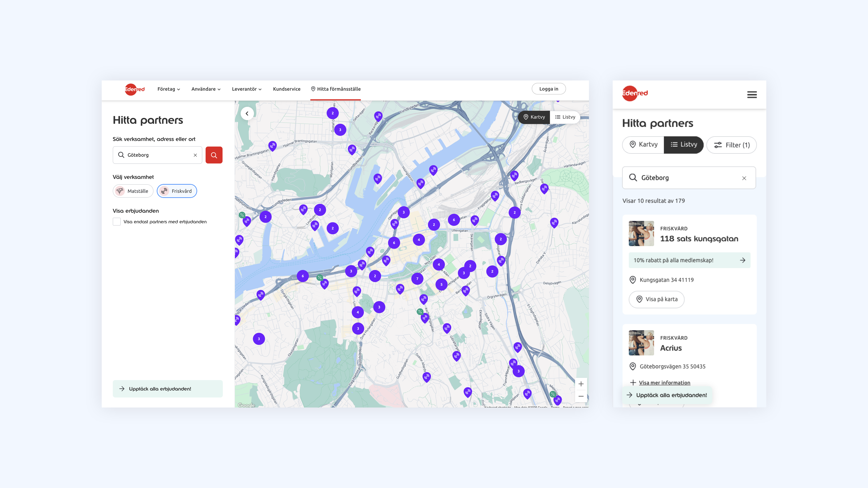868x488 pixels.
Task: Click cluster marker 4 near Nya Allén
Action: coord(439,265)
